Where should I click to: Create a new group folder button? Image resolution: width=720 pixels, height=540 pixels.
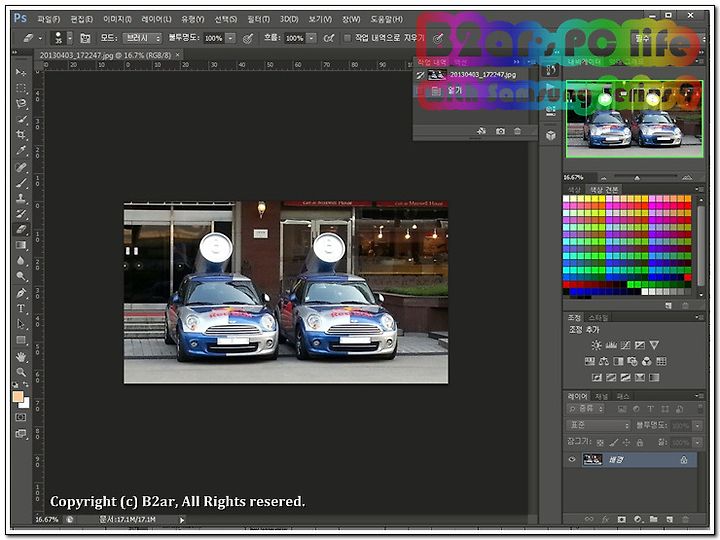[x=654, y=519]
